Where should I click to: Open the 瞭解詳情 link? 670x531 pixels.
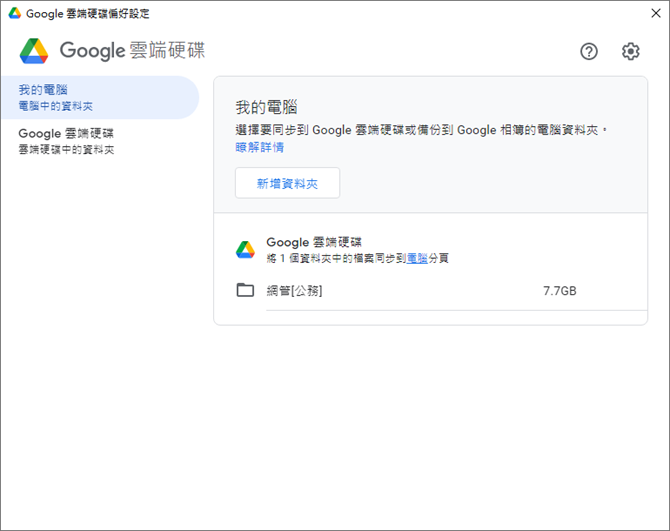(260, 147)
